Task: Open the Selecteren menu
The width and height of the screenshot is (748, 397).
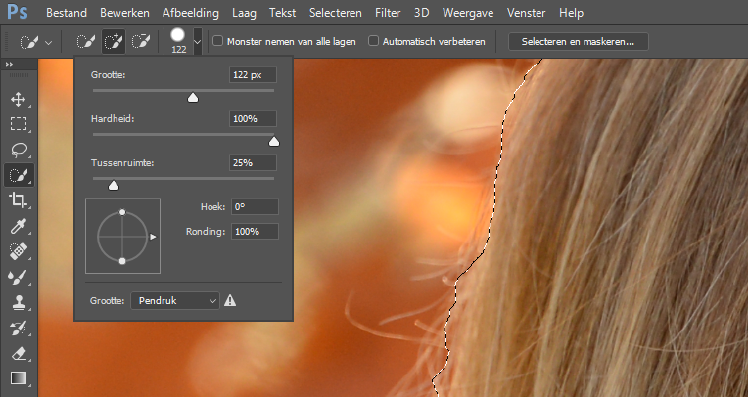Action: (x=335, y=13)
